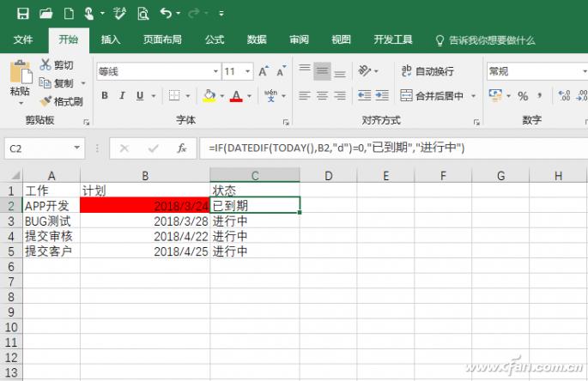This screenshot has width=588, height=381.
Task: Click the Center alignment icon
Action: coord(322,95)
